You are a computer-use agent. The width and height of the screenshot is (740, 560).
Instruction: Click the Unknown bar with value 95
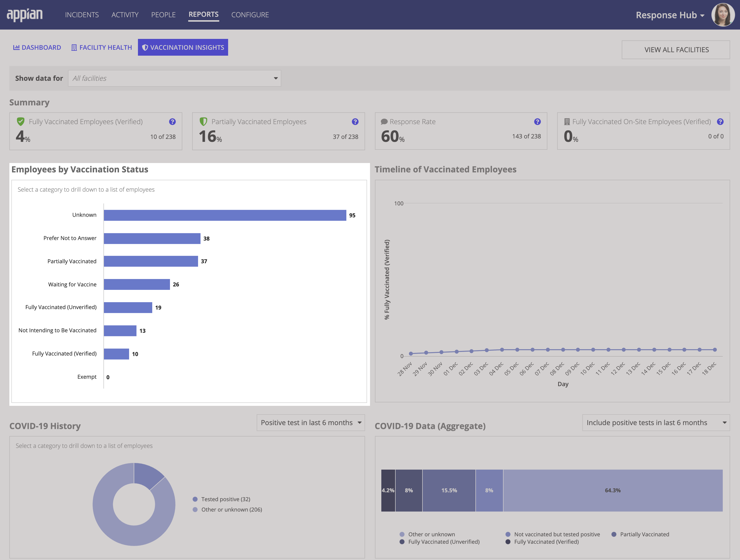pos(225,215)
